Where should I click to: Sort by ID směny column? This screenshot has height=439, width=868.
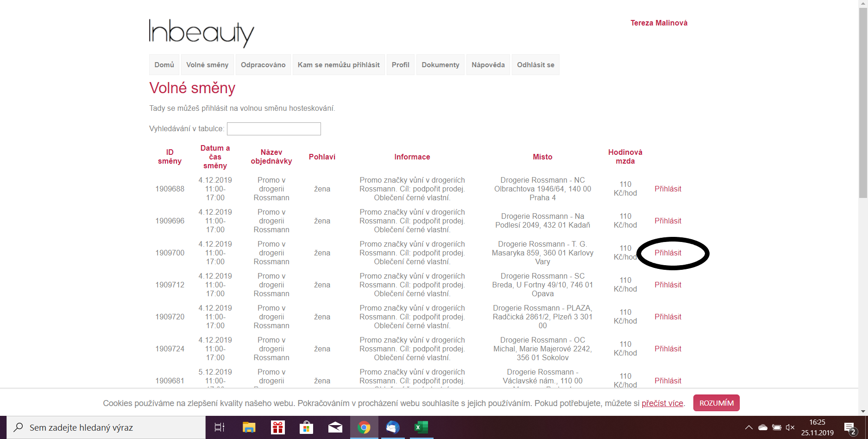coord(170,157)
